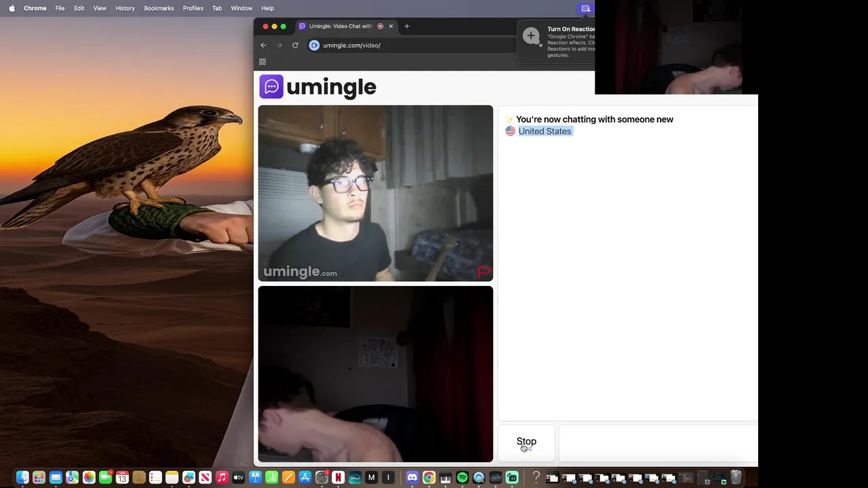Open the Bookmarks menu
The image size is (868, 488).
[x=159, y=8]
